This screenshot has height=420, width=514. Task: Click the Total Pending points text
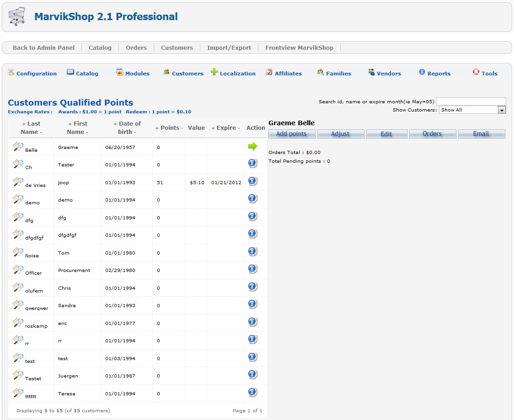pyautogui.click(x=299, y=161)
